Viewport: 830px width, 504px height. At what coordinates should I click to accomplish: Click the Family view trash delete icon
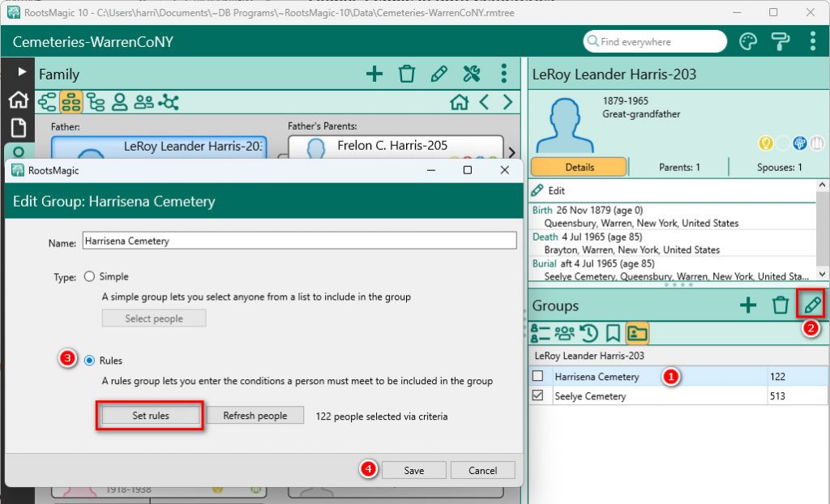click(407, 74)
